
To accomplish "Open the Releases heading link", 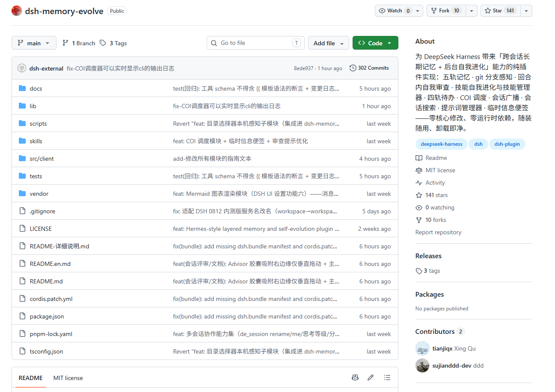I will click(428, 256).
